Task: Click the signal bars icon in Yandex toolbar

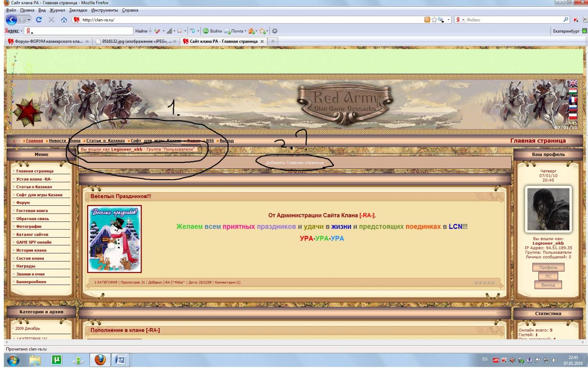Action: [x=169, y=31]
